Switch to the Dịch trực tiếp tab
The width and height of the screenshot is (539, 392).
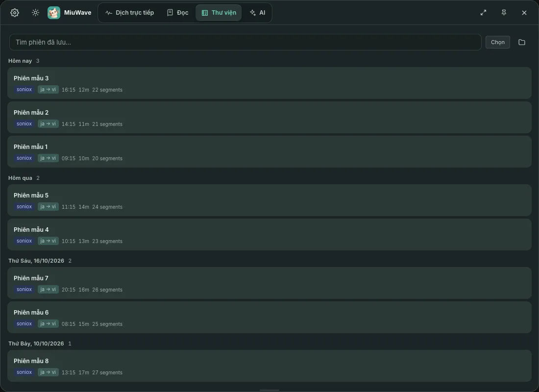tap(129, 13)
